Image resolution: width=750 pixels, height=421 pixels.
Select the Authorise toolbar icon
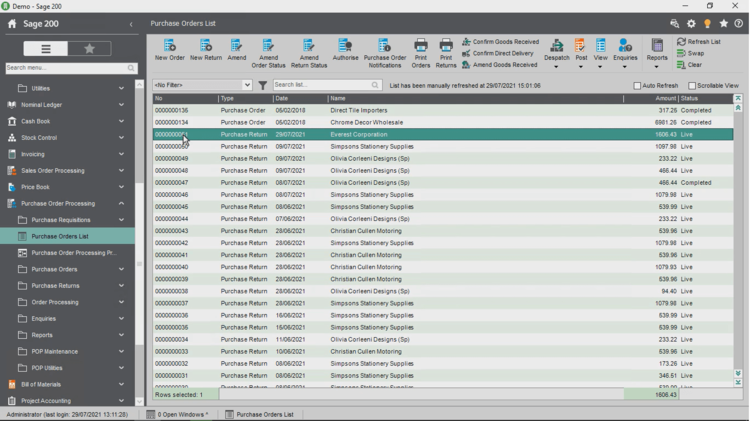coord(345,50)
